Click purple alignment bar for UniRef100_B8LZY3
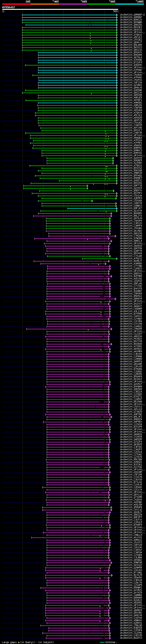This screenshot has width=146, height=644. pyautogui.click(x=73, y=216)
